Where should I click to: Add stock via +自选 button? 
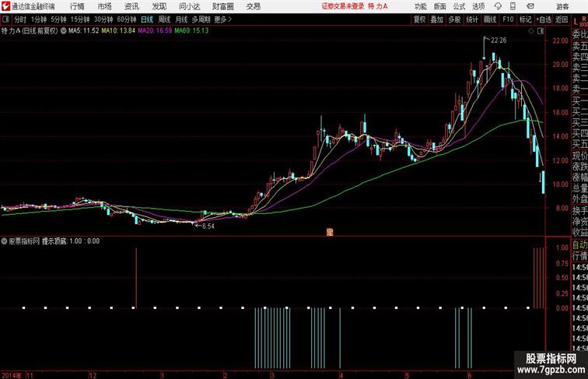[544, 19]
